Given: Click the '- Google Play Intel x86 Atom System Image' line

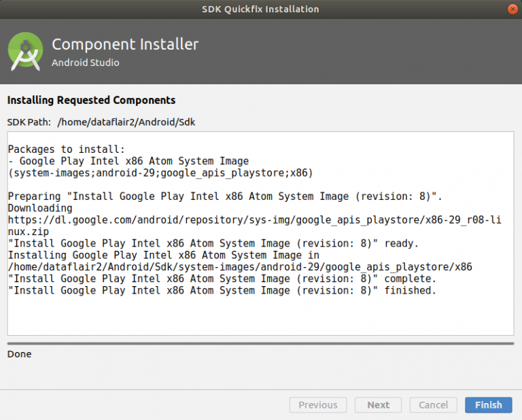Looking at the screenshot, I should pos(128,161).
